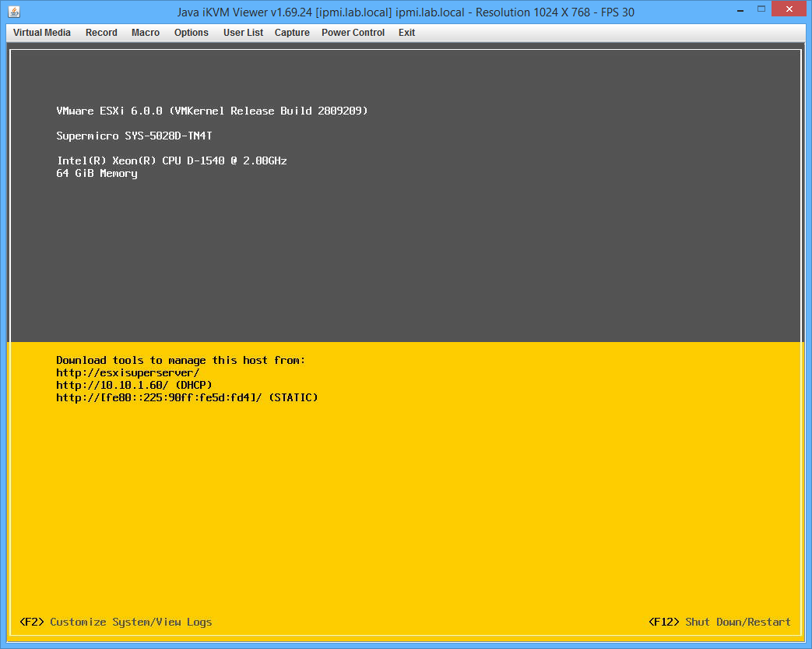Click the Intel Xeon CPU D-1540 line

pos(171,160)
